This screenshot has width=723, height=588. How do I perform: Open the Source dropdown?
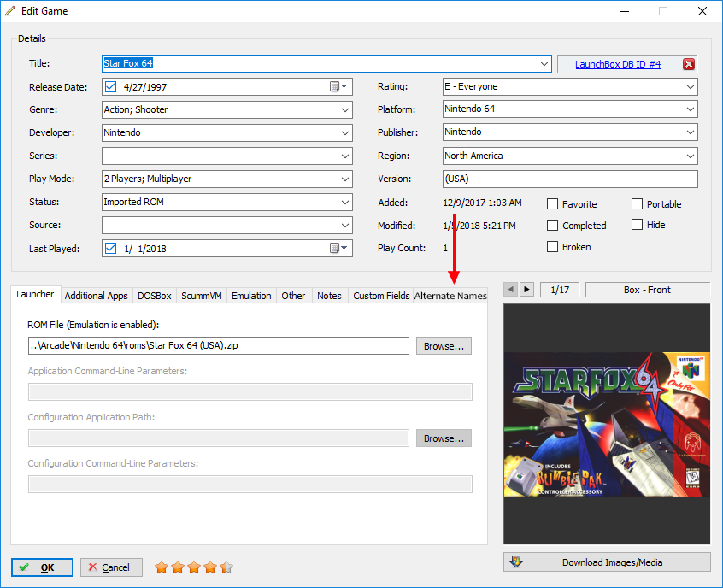[345, 225]
